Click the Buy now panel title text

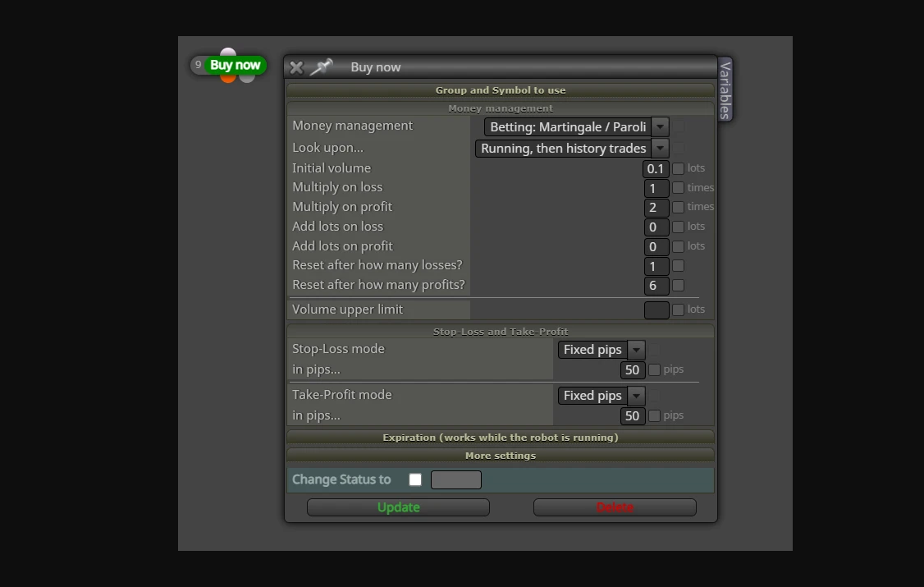(375, 67)
